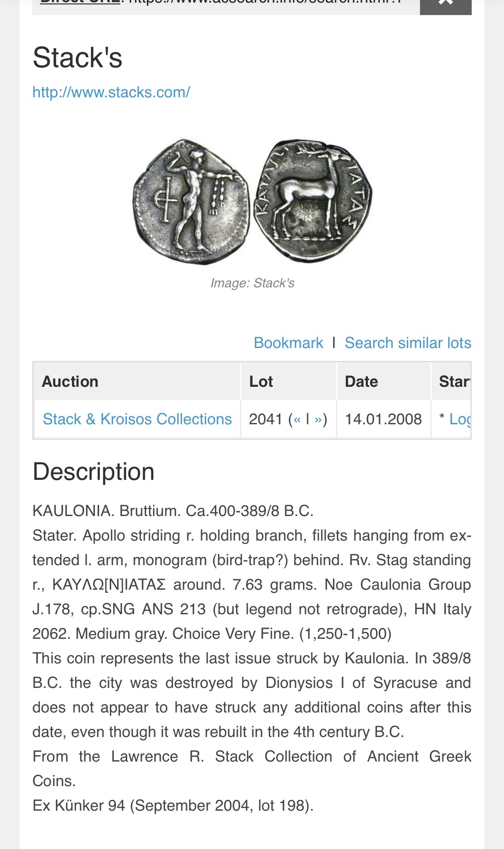Go to previous lot with « arrow
Viewport: 504px width, 849px height.
297,420
